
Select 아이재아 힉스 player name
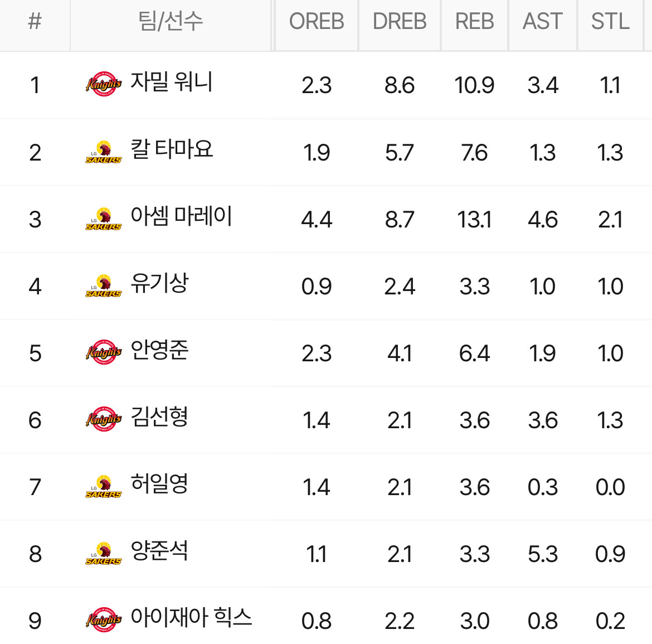pos(191,617)
